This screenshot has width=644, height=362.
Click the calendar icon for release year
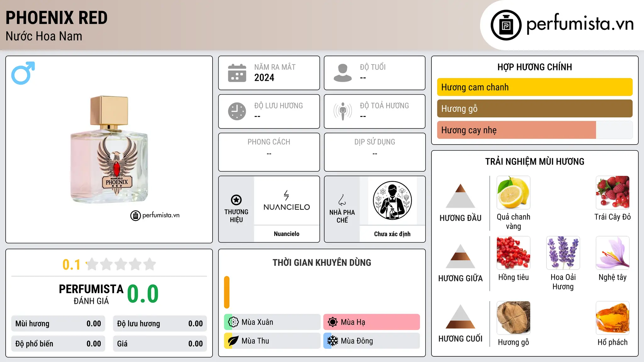coord(237,73)
